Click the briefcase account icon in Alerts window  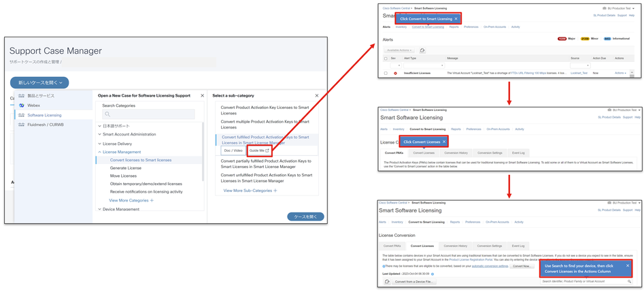click(604, 7)
